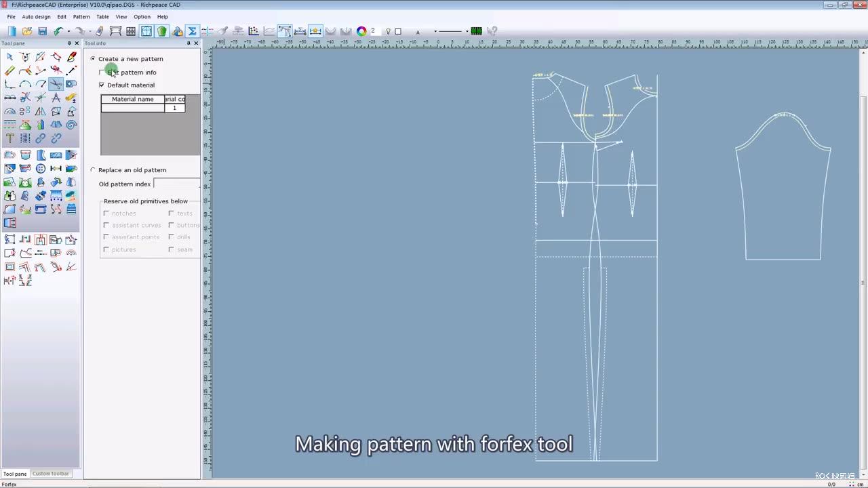This screenshot has width=868, height=488.
Task: Switch to the Custom toolbar tab
Action: (51, 474)
